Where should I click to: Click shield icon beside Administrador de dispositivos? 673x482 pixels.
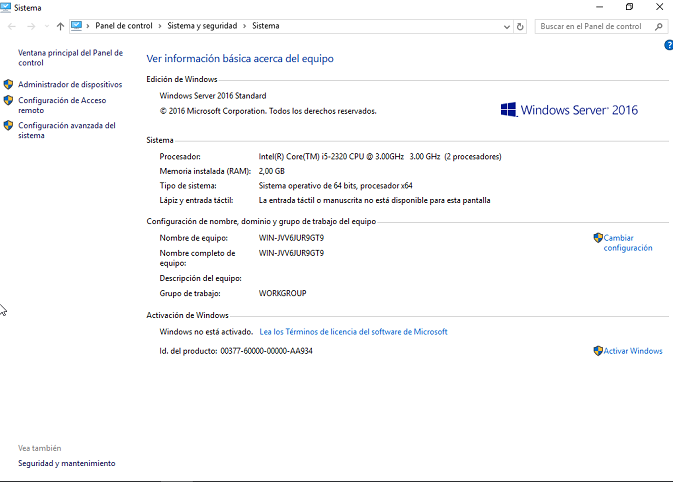[8, 84]
